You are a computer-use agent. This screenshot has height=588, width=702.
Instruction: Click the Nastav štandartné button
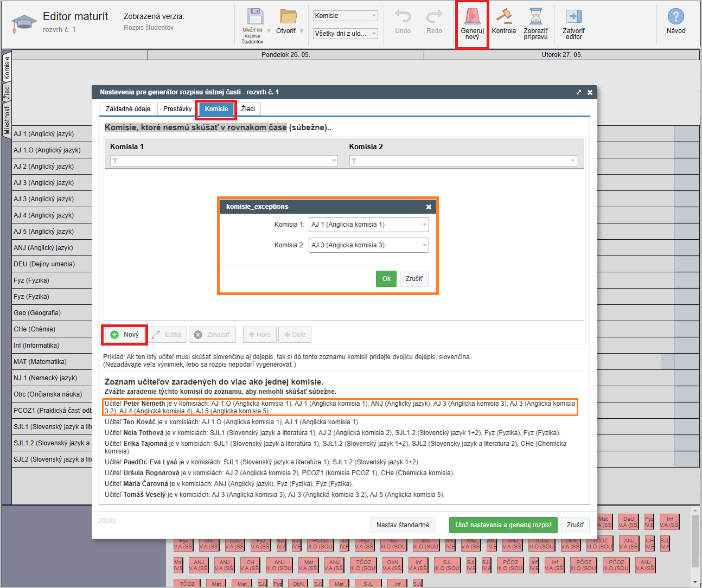coord(403,525)
